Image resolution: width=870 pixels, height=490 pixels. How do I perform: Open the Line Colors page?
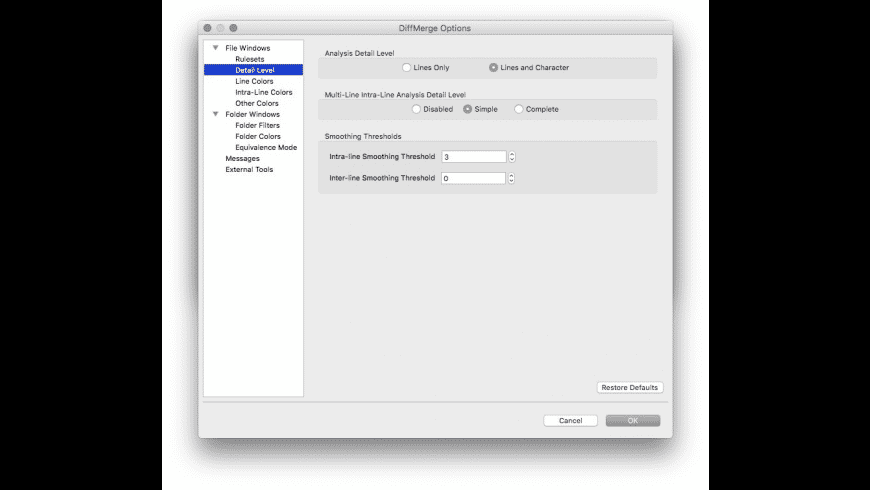tap(254, 81)
